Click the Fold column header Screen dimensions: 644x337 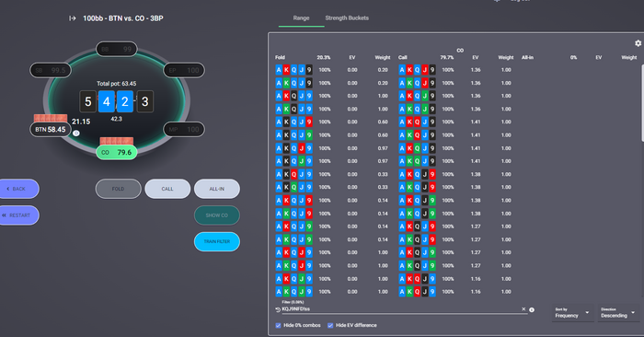pyautogui.click(x=280, y=57)
